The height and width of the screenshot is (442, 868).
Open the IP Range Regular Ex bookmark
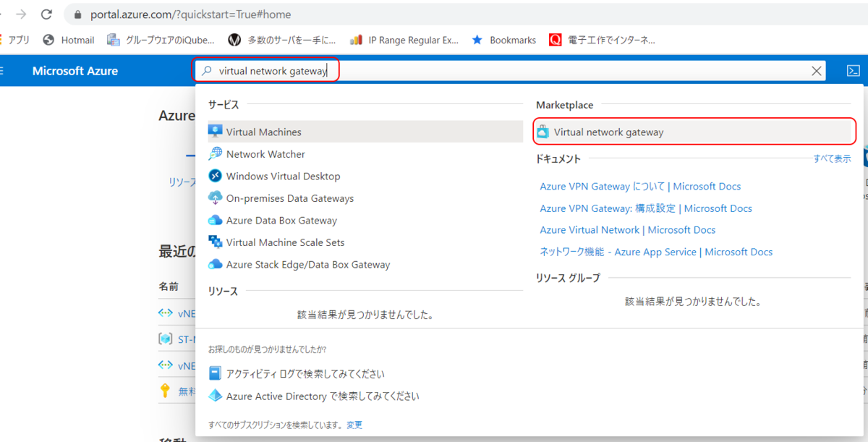[x=404, y=40]
